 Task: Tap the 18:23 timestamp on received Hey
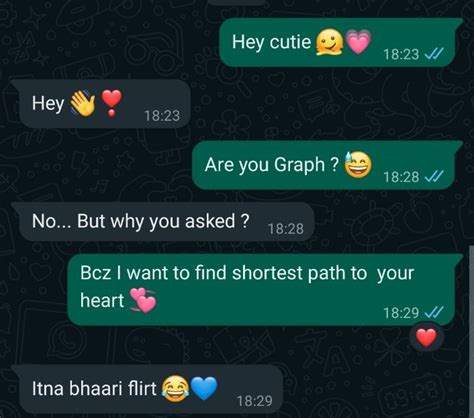coord(162,116)
